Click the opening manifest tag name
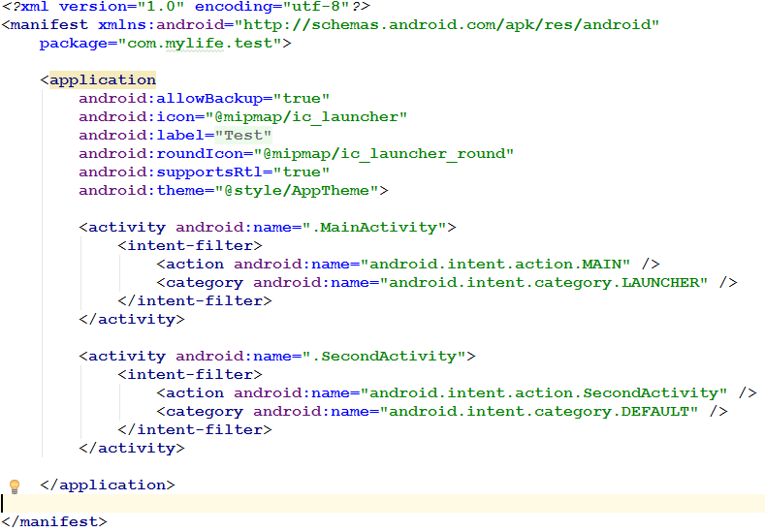Screen dimensions: 765x532 point(48,25)
